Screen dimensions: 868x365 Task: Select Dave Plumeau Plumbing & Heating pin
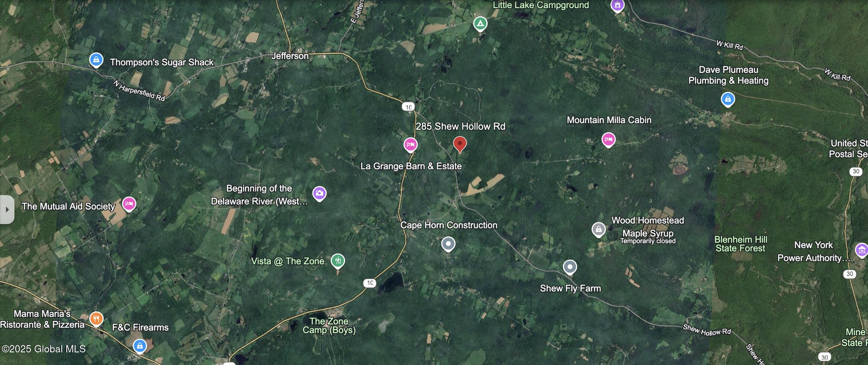tap(728, 100)
